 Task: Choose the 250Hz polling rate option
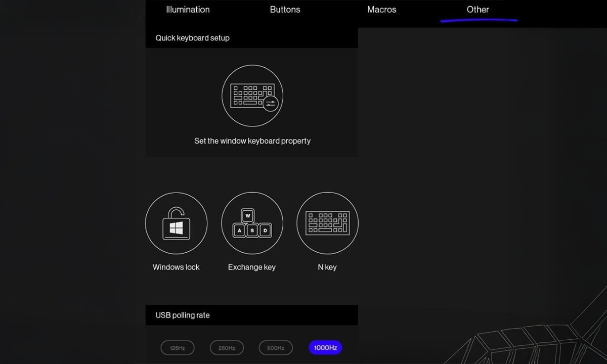[x=227, y=348]
